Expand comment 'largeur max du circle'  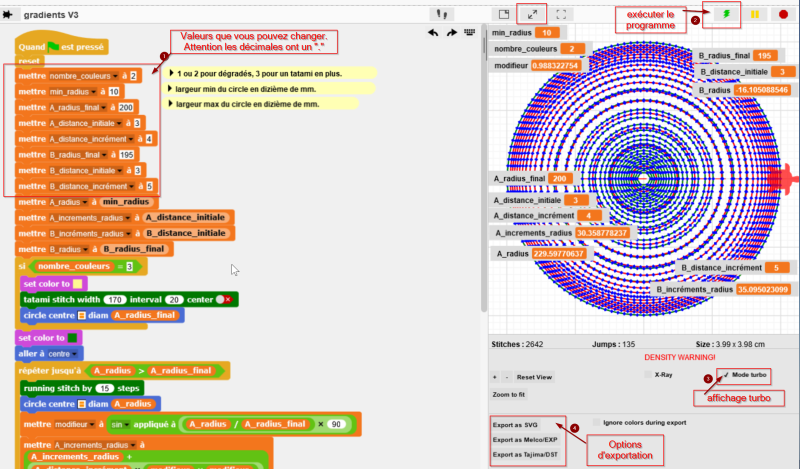tap(171, 104)
